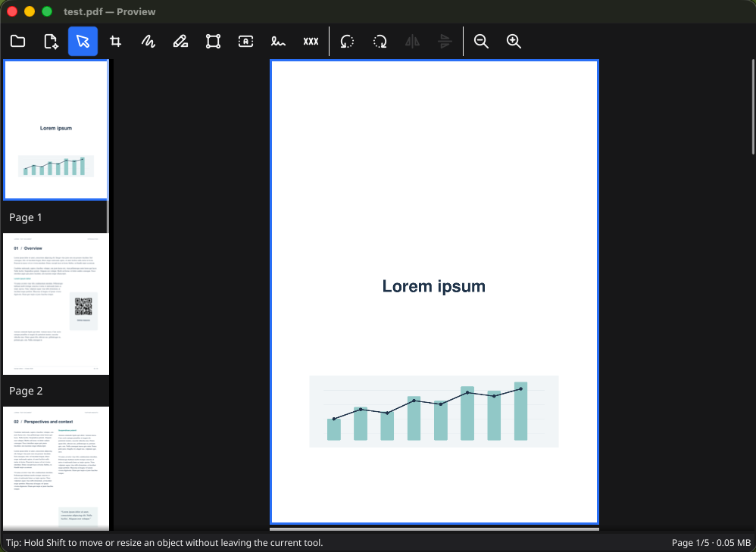Close the window with the red button

[x=12, y=11]
